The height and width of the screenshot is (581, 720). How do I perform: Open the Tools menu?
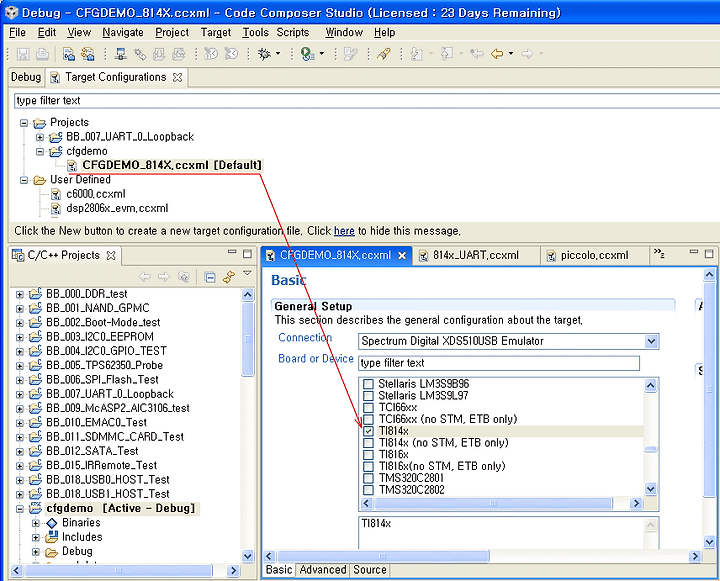[255, 33]
